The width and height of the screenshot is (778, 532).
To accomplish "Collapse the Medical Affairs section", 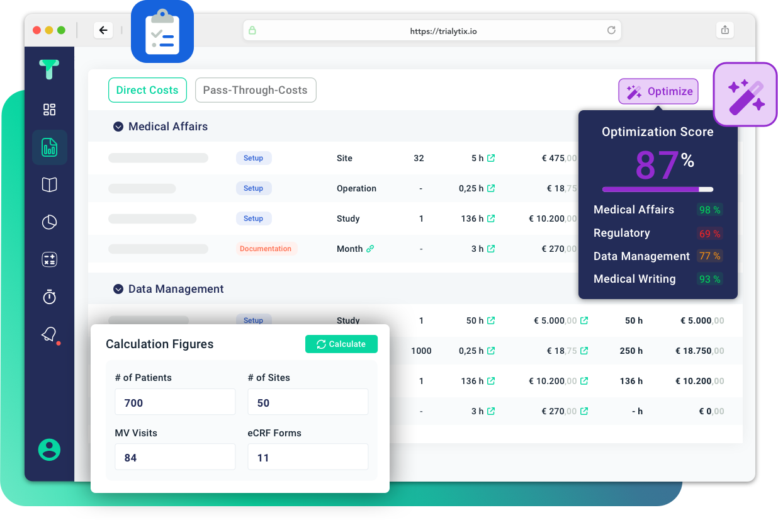I will [x=118, y=126].
